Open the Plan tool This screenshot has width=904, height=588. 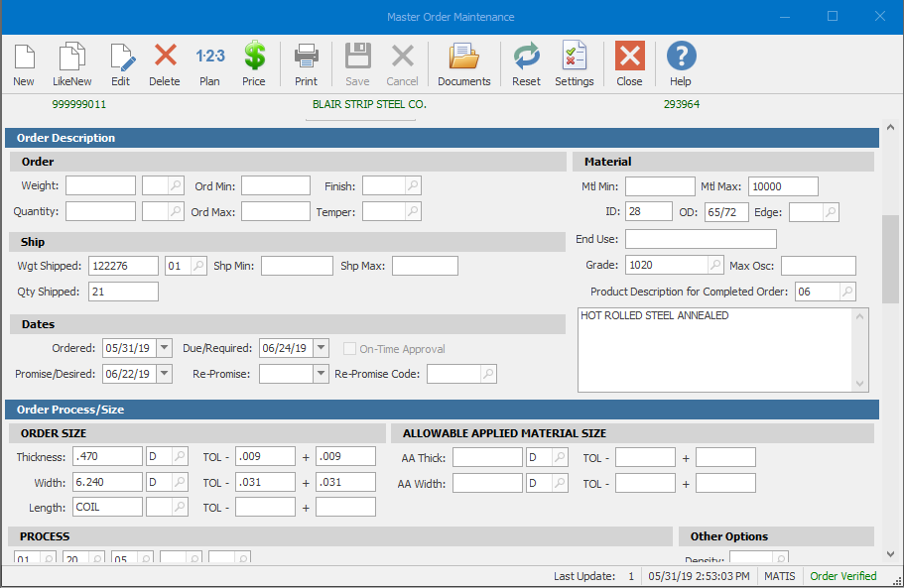click(209, 64)
